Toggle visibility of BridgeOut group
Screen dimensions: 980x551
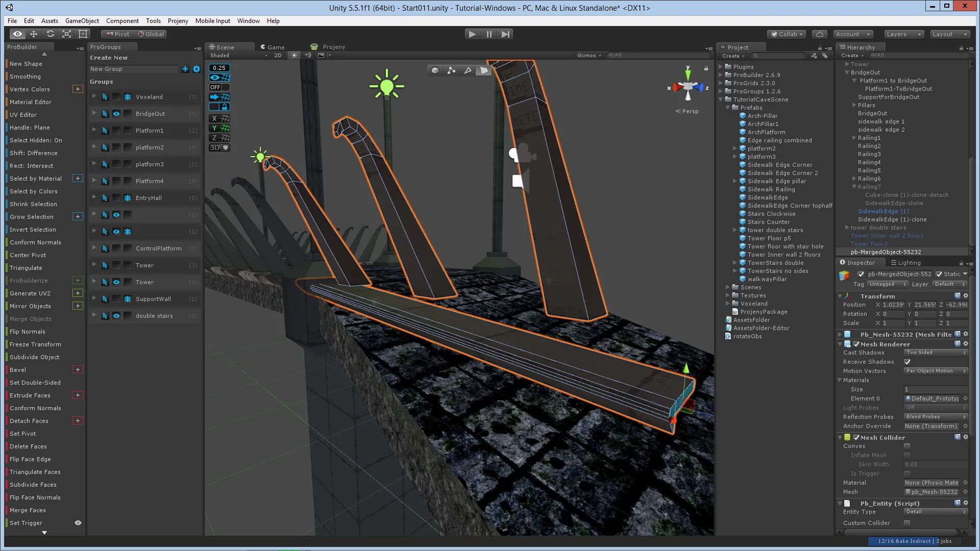[116, 114]
